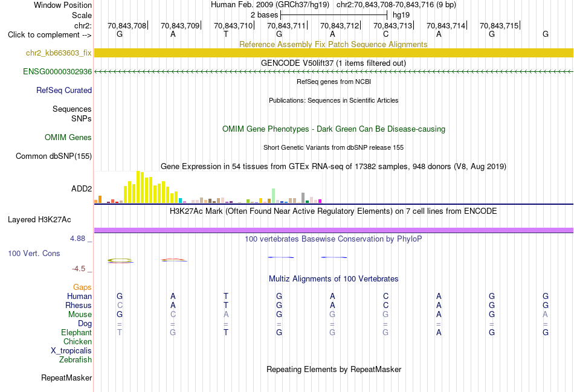Click the Human row label in Multiz

(x=79, y=296)
